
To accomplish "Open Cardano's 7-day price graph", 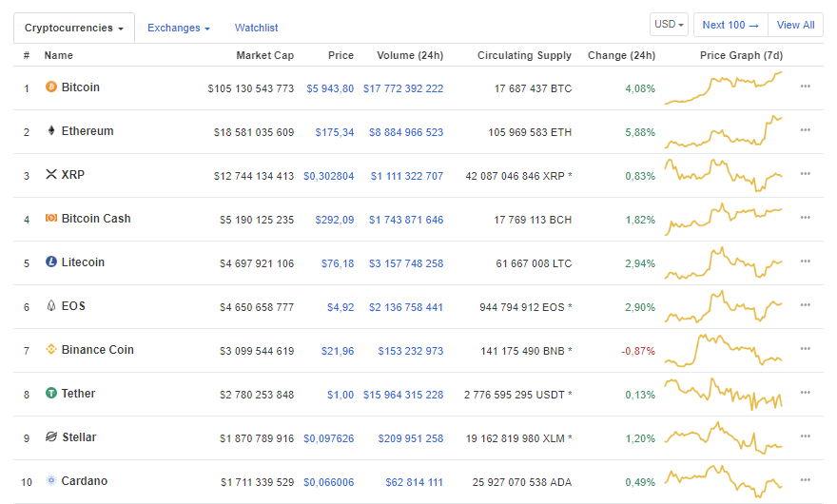I will click(723, 481).
